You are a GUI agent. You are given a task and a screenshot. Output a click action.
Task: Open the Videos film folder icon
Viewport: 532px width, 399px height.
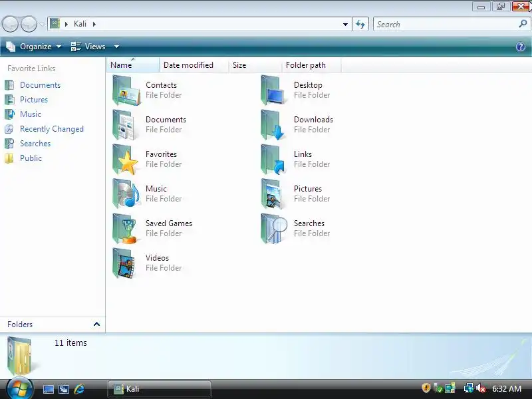124,263
